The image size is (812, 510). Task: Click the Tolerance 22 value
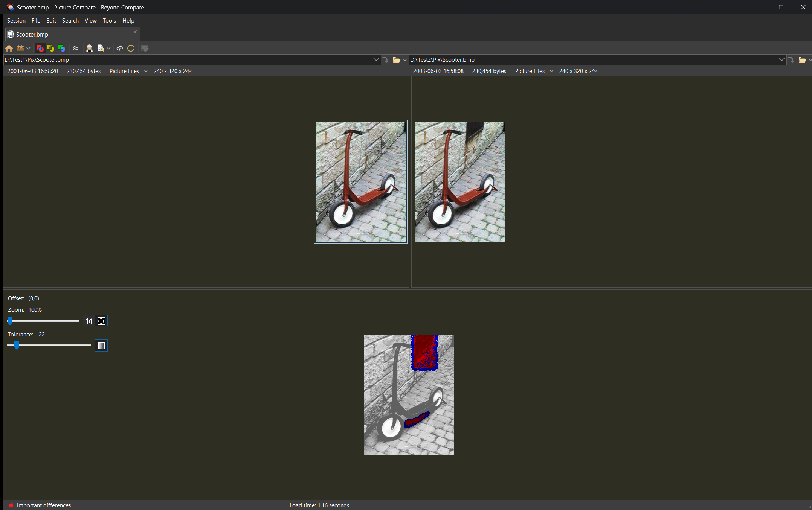[x=42, y=335]
